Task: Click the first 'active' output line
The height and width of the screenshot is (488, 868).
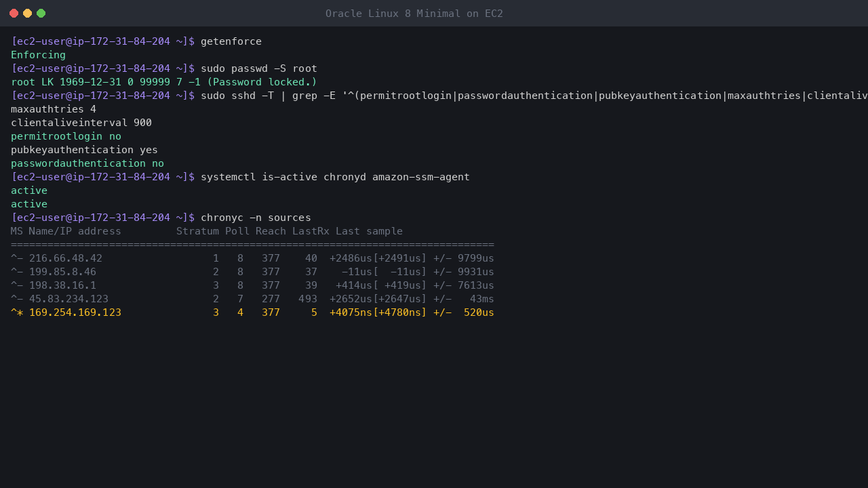Action: point(29,190)
